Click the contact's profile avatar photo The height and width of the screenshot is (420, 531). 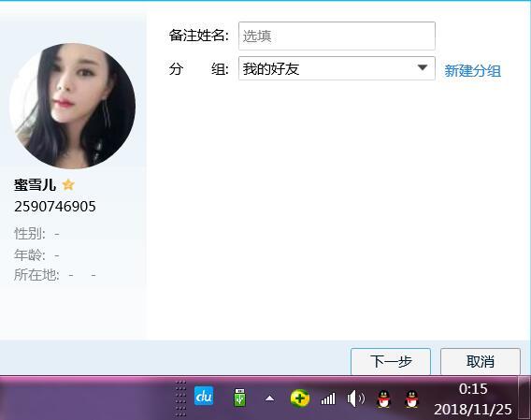point(72,106)
